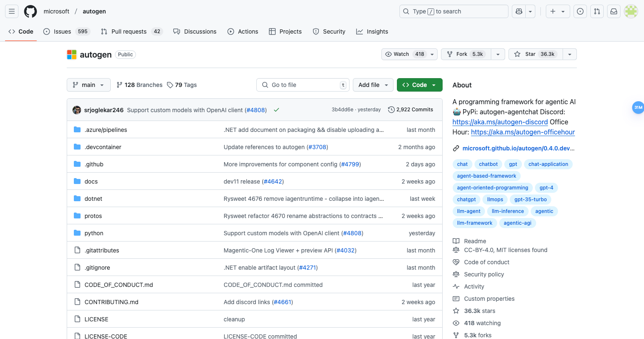Click the python folder icon
Screen dimensions: 644x339
coord(77,233)
